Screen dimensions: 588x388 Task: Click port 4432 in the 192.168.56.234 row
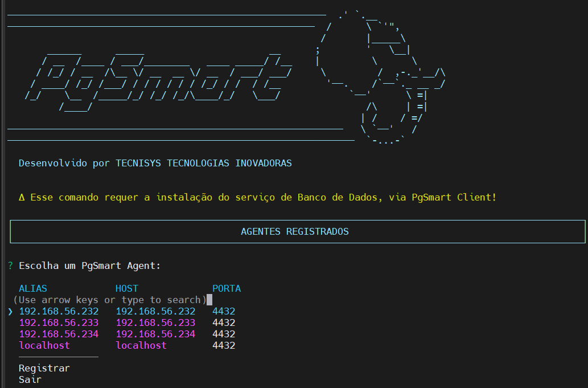coord(224,334)
